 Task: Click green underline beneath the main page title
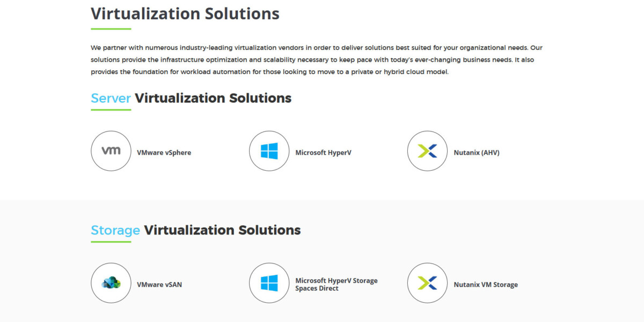click(x=111, y=28)
